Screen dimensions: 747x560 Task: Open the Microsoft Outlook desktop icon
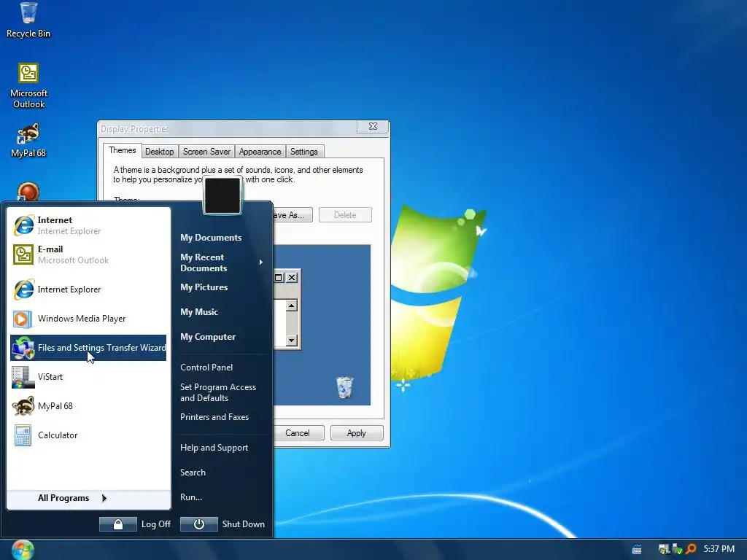tap(28, 85)
